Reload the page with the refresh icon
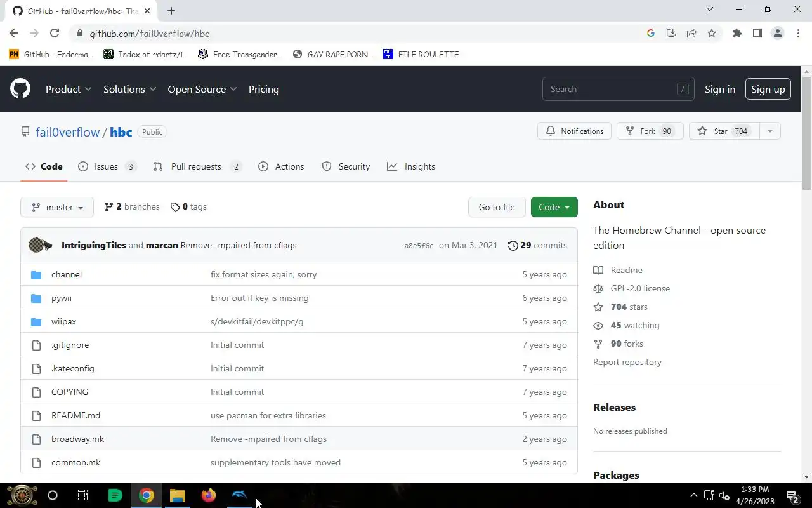The width and height of the screenshot is (812, 508). (x=55, y=34)
